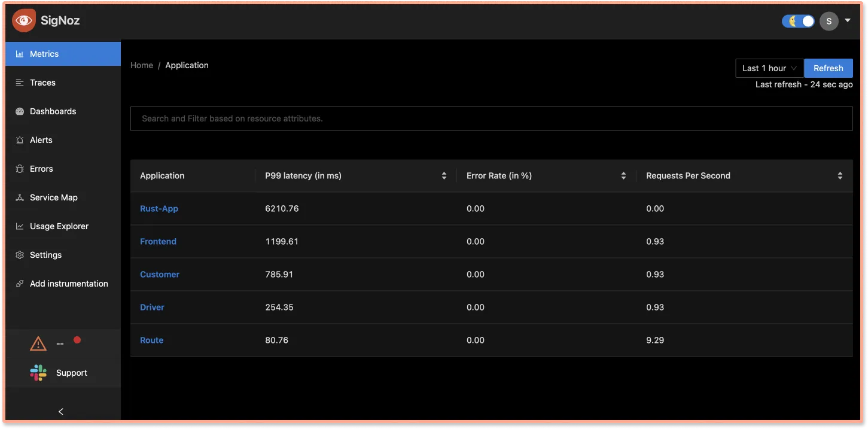Image resolution: width=868 pixels, height=429 pixels.
Task: Click the Dashboards gauge icon
Action: point(20,111)
